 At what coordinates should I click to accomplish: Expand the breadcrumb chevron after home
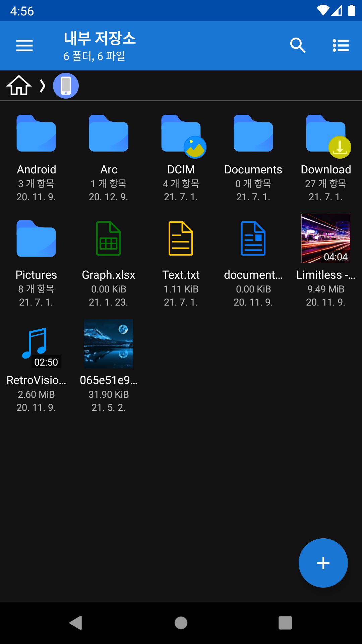click(42, 86)
